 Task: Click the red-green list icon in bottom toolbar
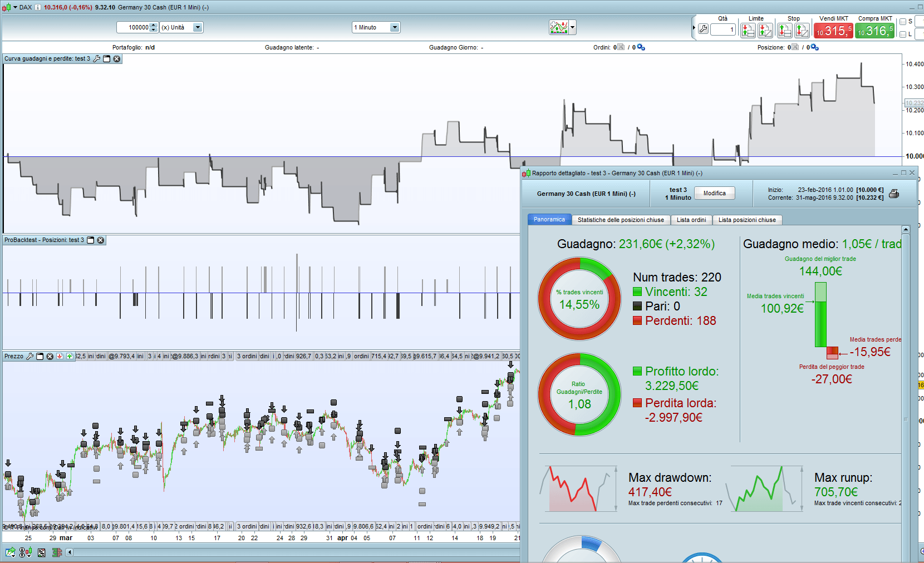pos(57,552)
